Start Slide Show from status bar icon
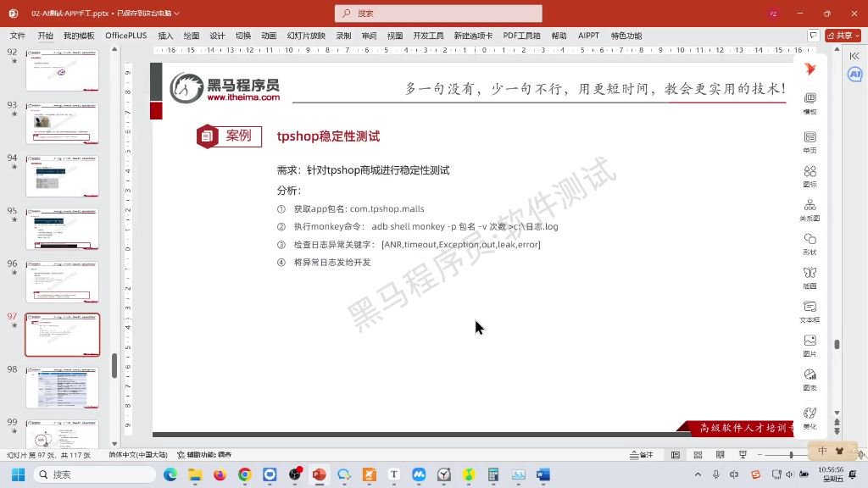Image resolution: width=868 pixels, height=488 pixels. [743, 455]
